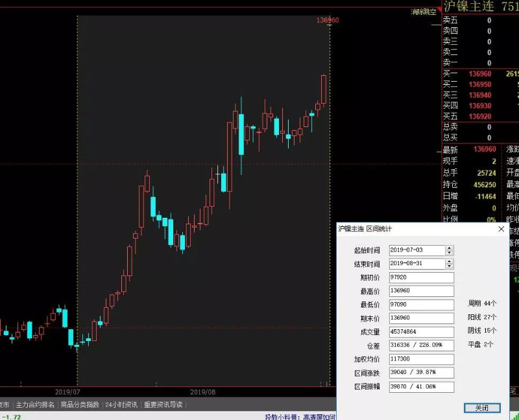Click the 结束时间 date field
Screen dimensions: 519x420
pyautogui.click(x=416, y=264)
